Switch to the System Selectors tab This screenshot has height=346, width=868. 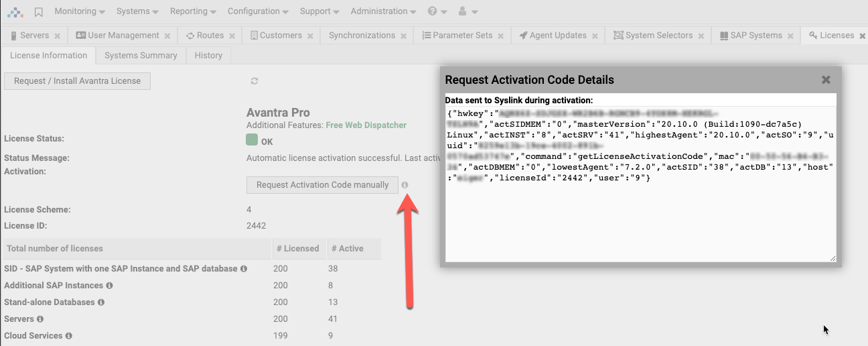tap(653, 36)
